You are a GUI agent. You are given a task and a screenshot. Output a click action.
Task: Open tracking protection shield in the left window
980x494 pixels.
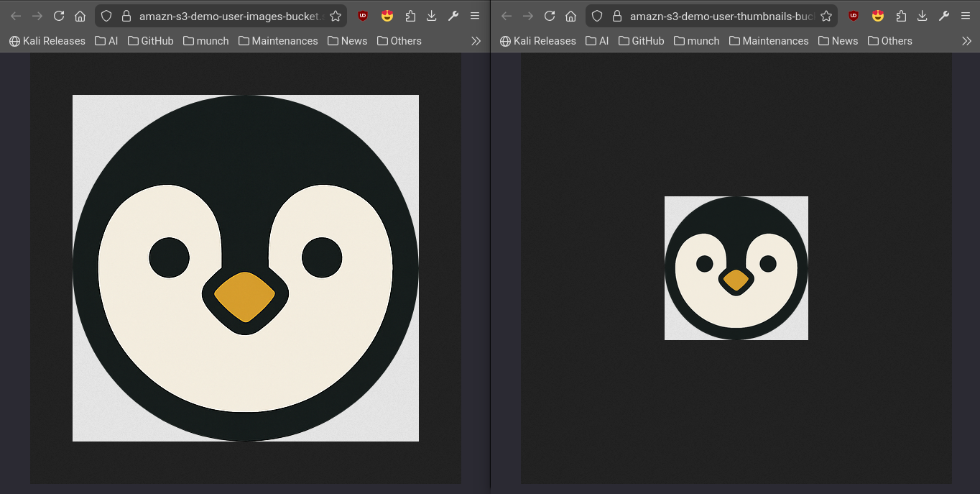(106, 16)
